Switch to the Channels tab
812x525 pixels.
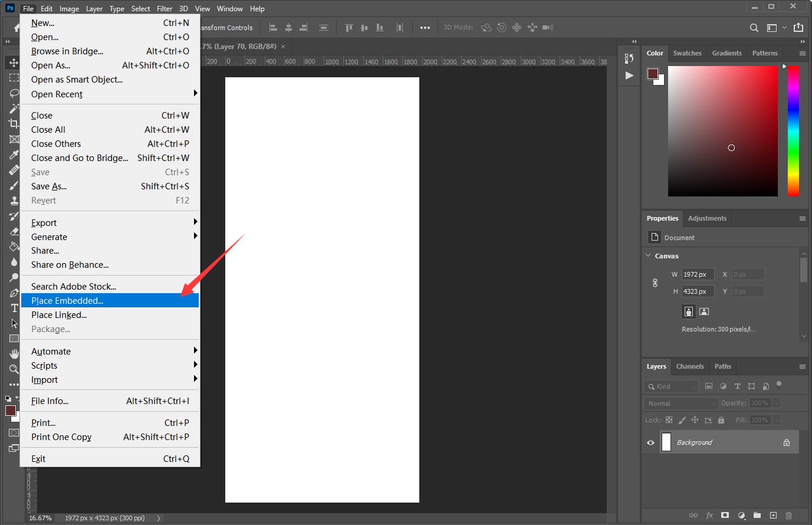(x=690, y=366)
